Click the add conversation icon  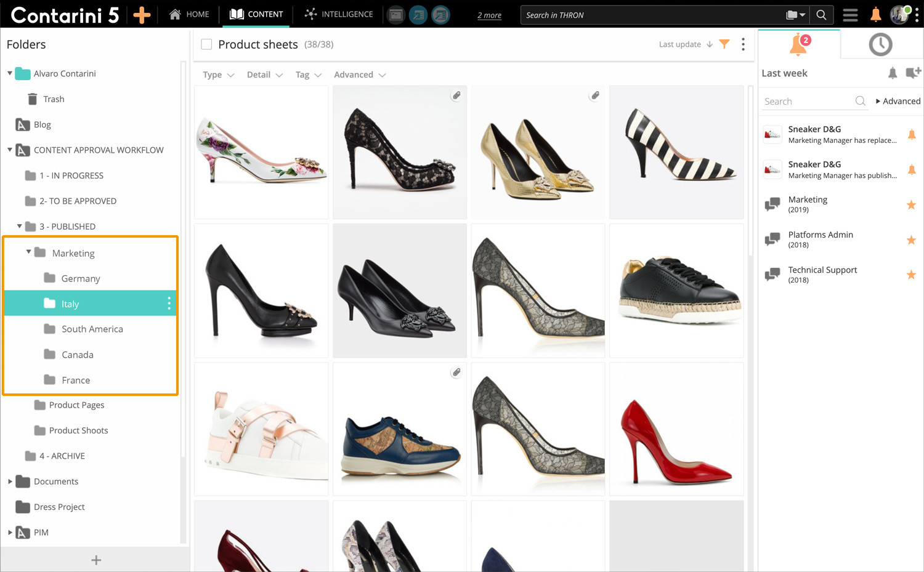[913, 73]
